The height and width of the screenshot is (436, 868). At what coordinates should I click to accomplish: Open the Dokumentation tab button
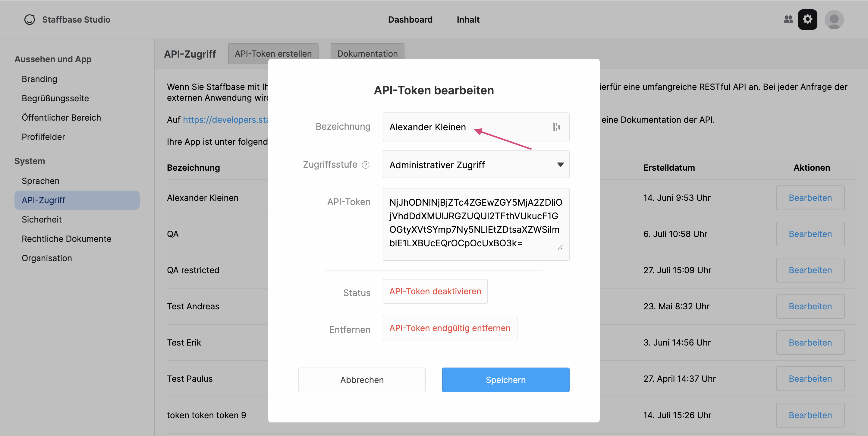point(367,54)
